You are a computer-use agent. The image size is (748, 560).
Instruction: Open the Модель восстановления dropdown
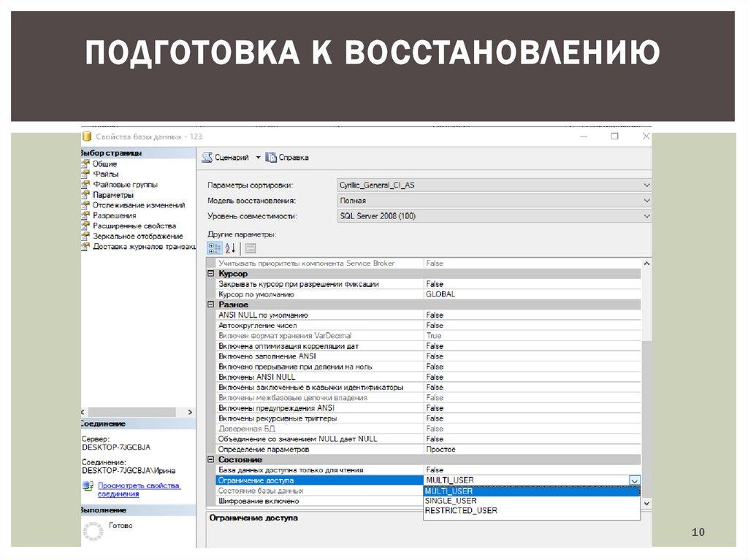(646, 201)
